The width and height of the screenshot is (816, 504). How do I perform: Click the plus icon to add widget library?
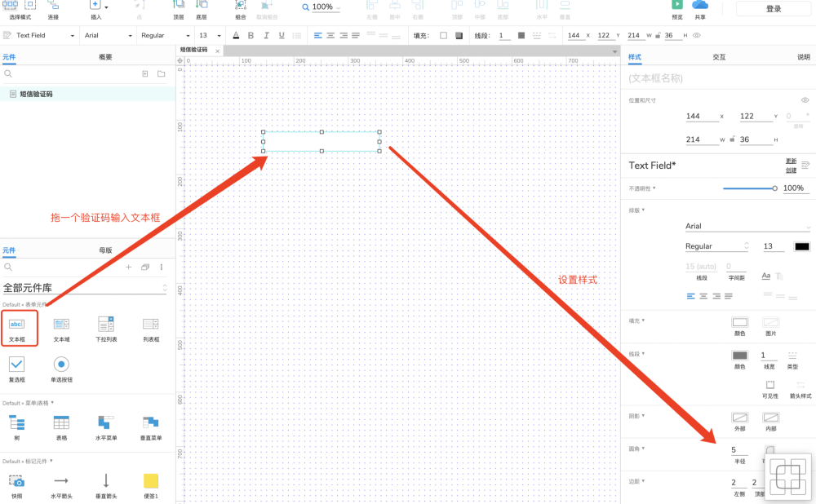129,267
